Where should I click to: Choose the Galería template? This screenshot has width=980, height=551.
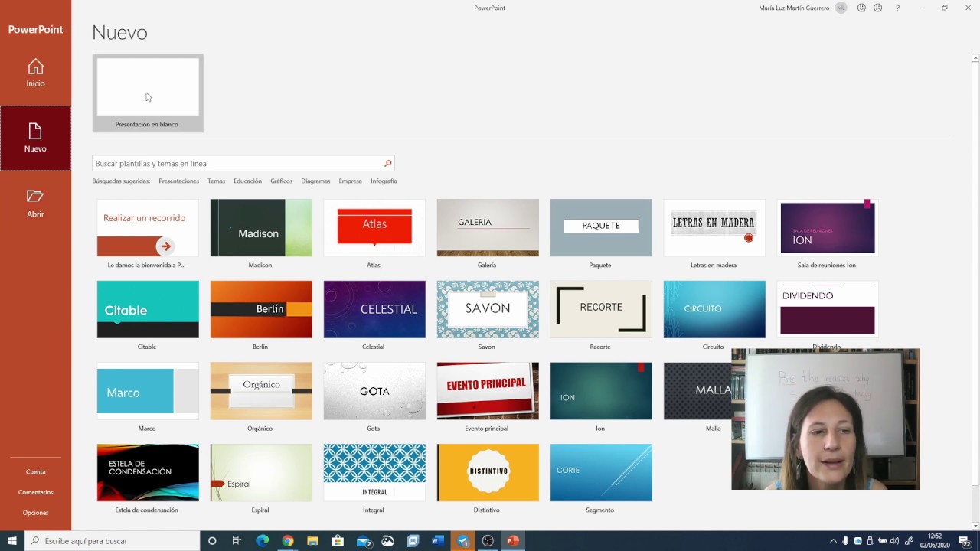click(x=488, y=228)
